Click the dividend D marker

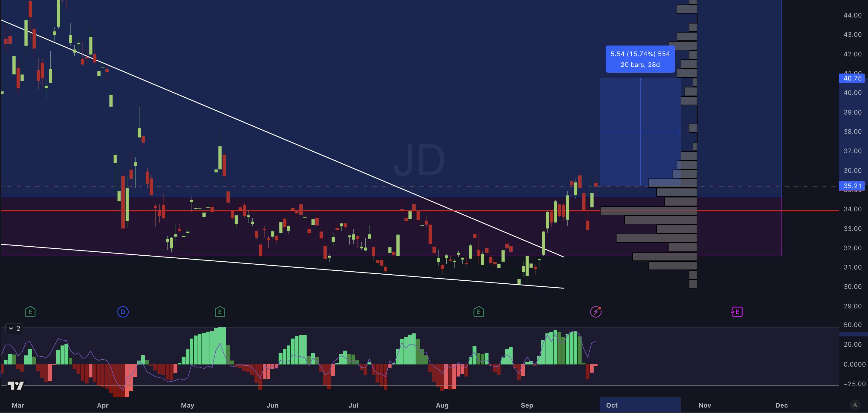pos(123,311)
